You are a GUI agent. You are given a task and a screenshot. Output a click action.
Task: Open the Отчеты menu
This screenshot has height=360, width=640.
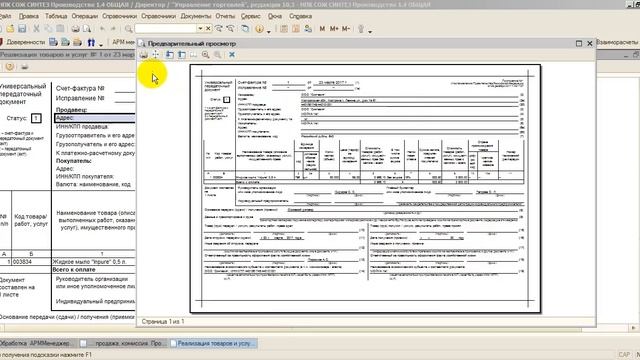coord(225,16)
